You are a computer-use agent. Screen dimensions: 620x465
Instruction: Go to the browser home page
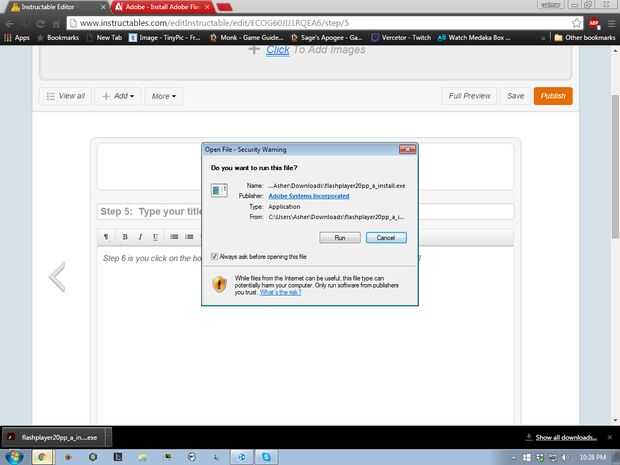pyautogui.click(x=56, y=24)
